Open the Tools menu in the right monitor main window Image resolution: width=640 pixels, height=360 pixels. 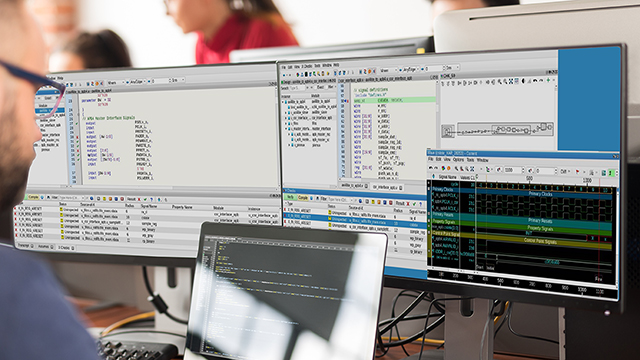pyautogui.click(x=318, y=66)
